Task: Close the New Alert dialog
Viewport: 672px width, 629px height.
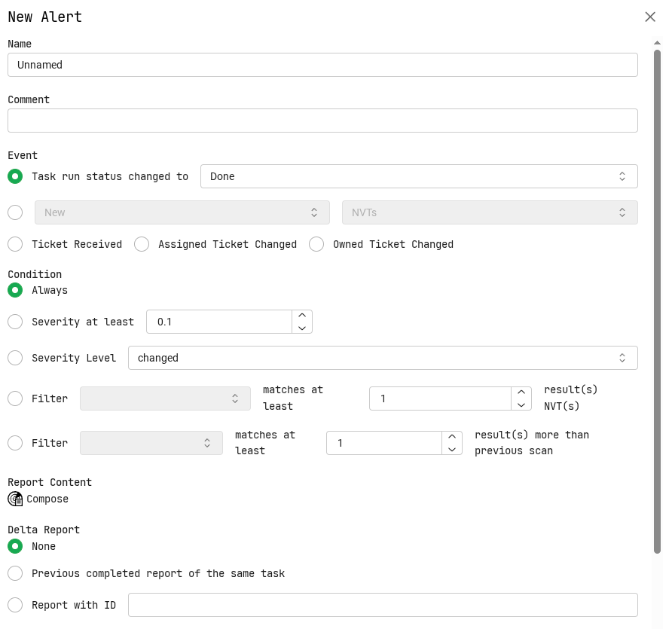Action: (x=650, y=17)
